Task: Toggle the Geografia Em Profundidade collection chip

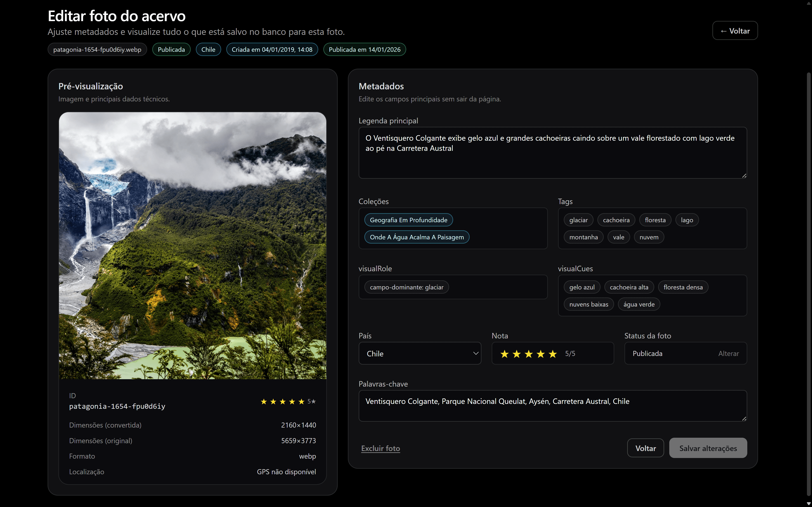Action: [408, 220]
